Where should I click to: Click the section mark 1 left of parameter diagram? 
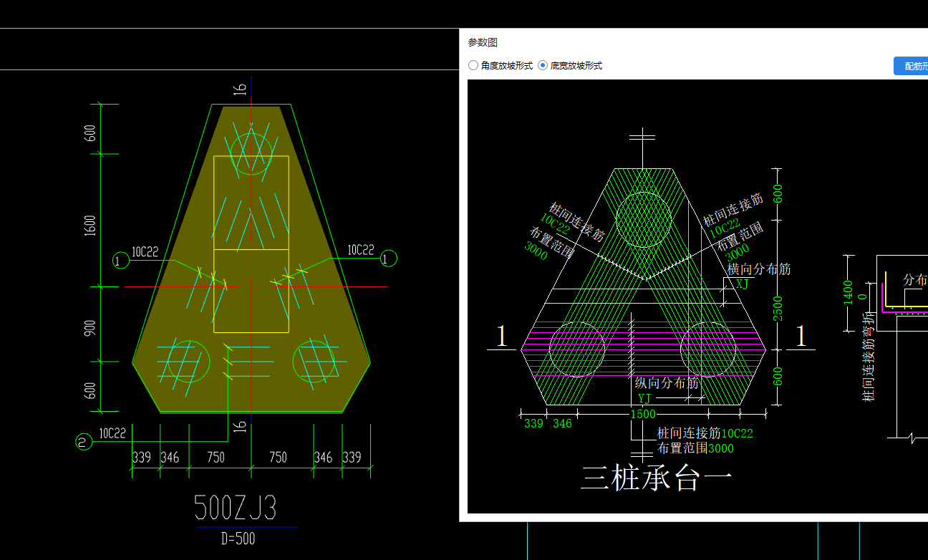point(502,336)
